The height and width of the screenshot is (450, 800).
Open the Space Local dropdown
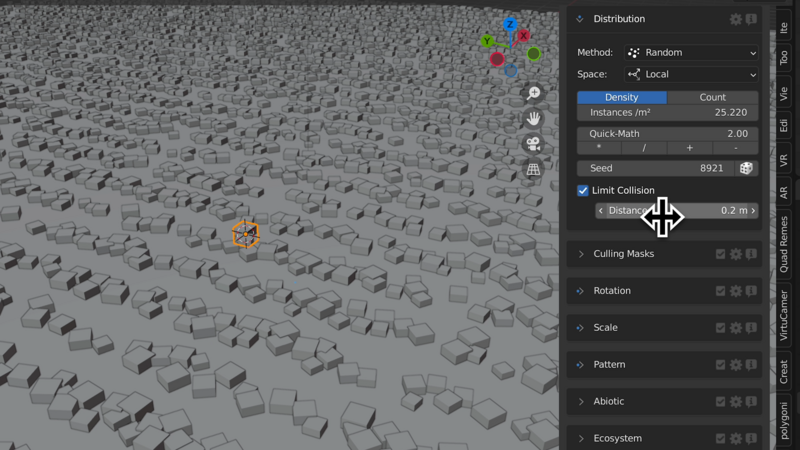(691, 74)
